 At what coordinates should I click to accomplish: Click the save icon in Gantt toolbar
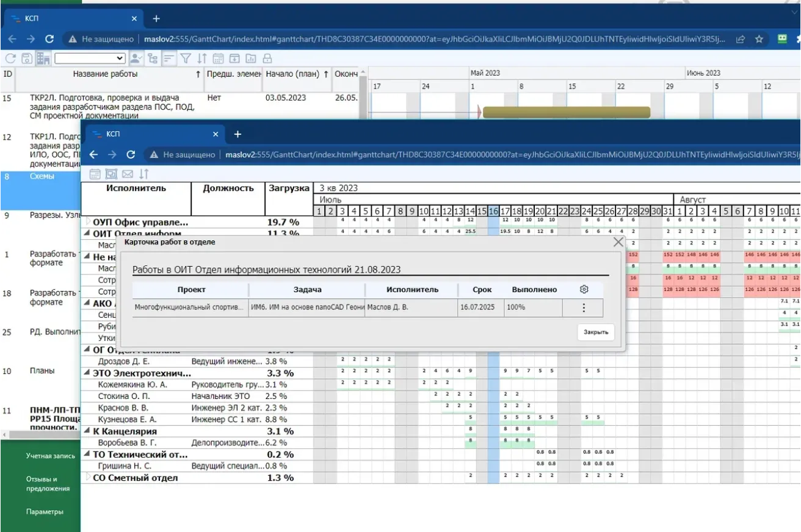pos(27,59)
